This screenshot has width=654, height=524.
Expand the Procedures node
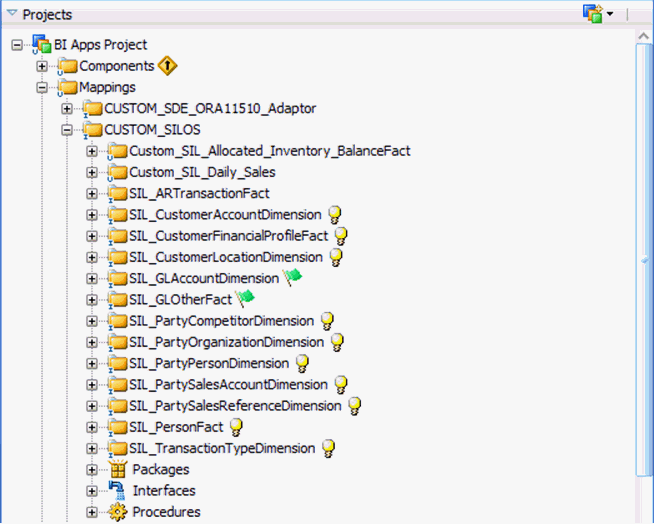click(x=92, y=512)
